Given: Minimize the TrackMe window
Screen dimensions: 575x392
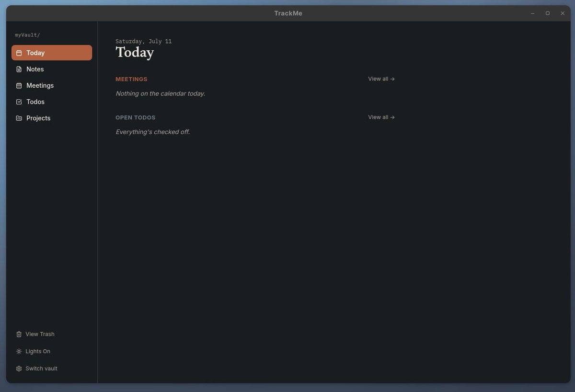Looking at the screenshot, I should [x=532, y=13].
